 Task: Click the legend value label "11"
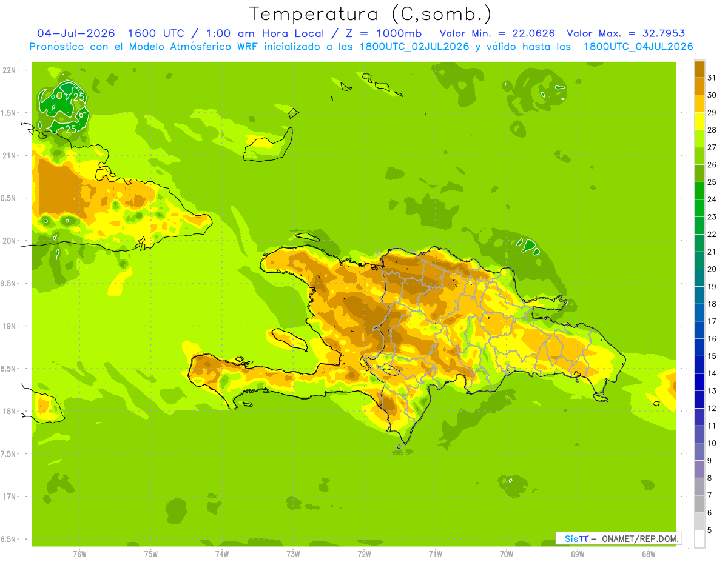coord(712,426)
